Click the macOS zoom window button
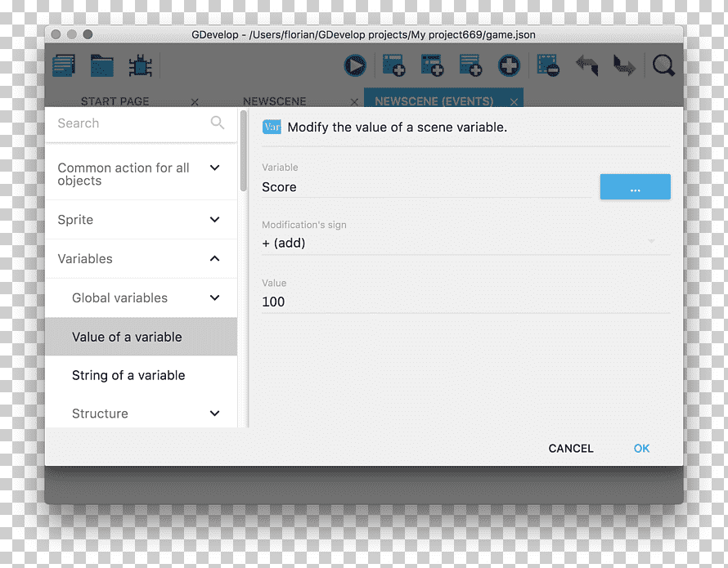Image resolution: width=728 pixels, height=568 pixels. coord(88,34)
